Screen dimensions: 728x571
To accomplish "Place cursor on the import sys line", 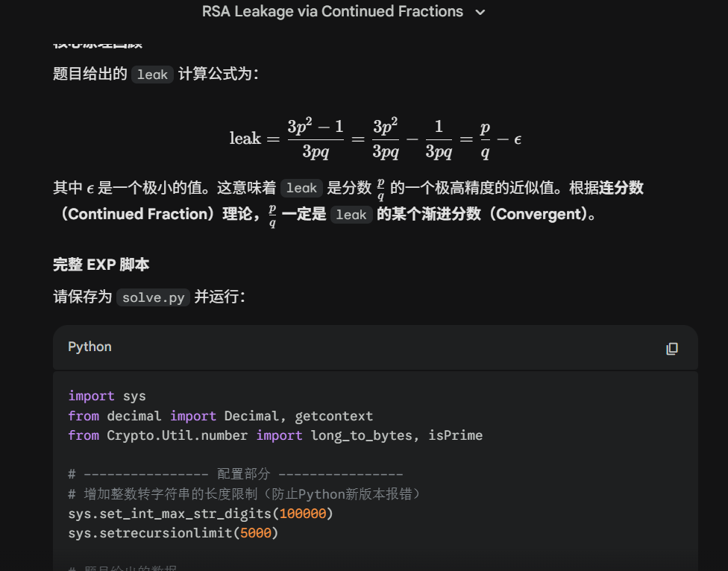I will point(107,396).
